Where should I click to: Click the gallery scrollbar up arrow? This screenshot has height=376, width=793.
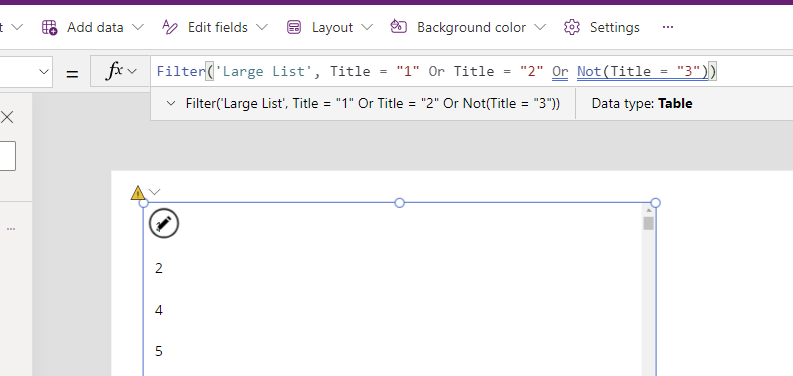click(648, 210)
